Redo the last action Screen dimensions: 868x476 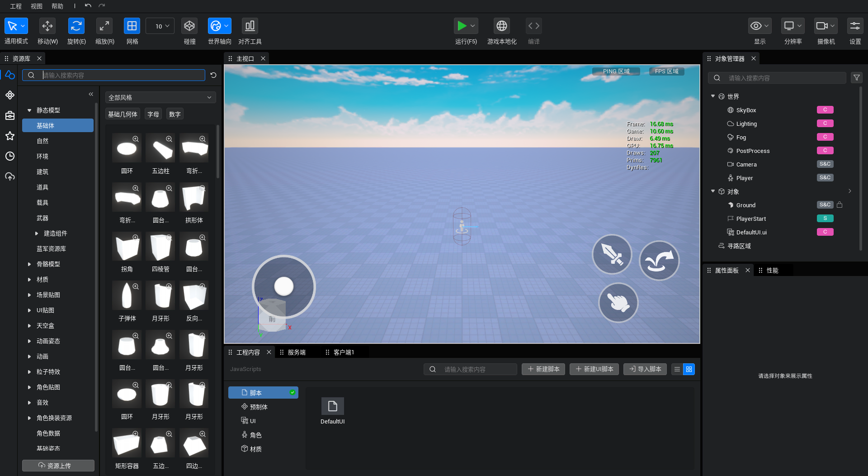(102, 6)
